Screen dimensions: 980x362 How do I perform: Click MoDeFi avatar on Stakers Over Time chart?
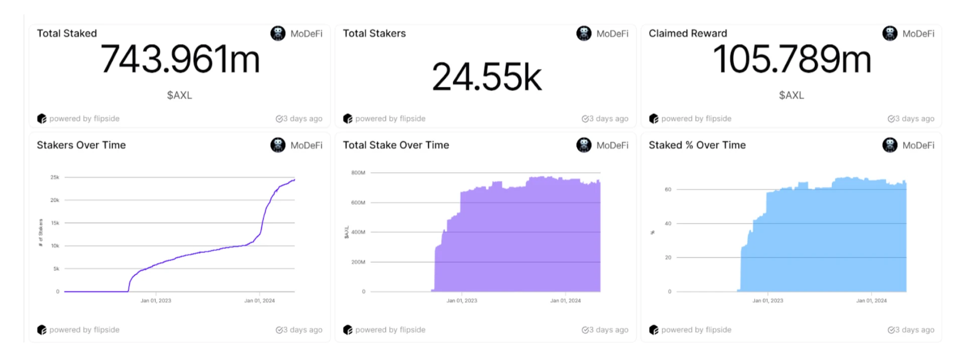tap(278, 145)
